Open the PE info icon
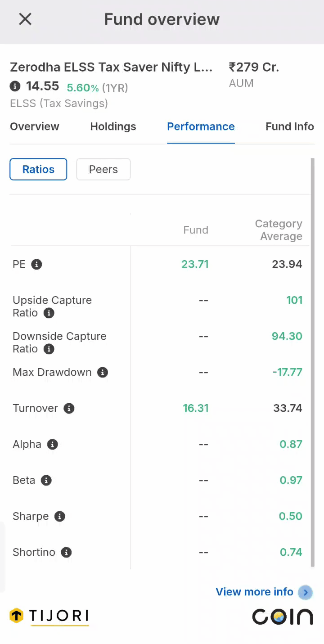 36,264
